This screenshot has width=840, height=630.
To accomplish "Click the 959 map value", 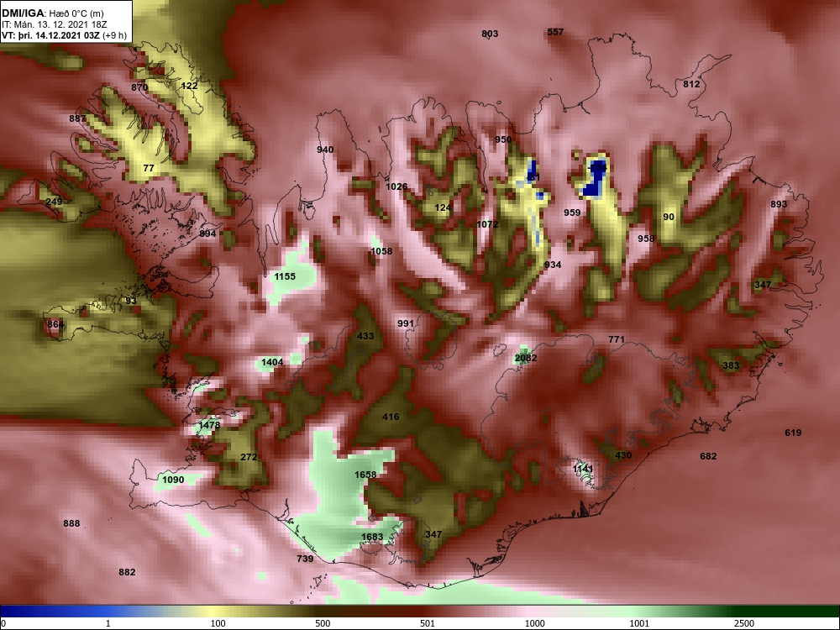I will click(572, 213).
